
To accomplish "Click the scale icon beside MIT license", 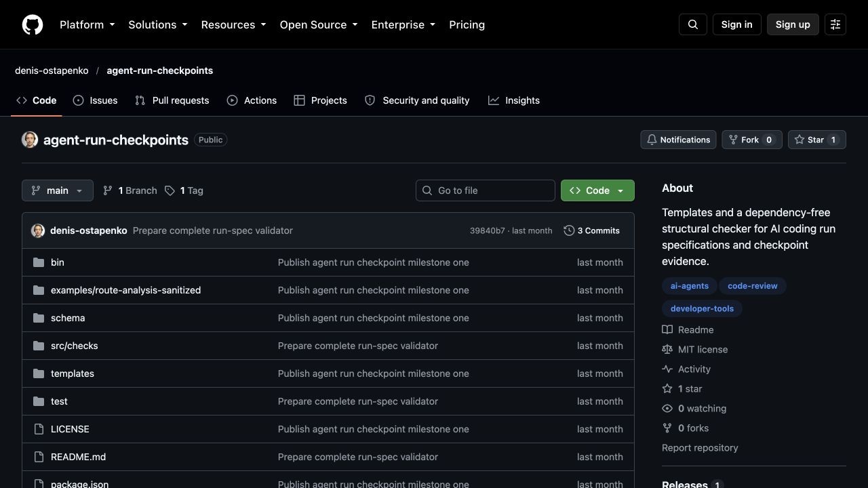I will (667, 350).
